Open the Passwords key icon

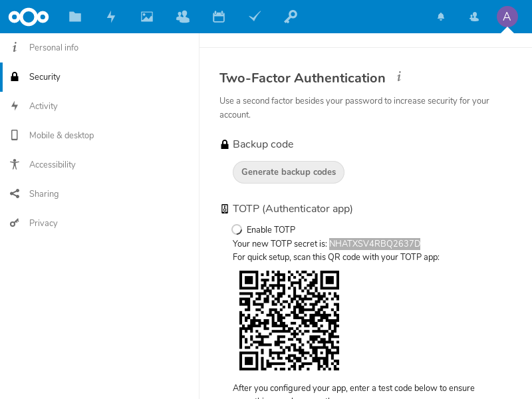(x=291, y=17)
